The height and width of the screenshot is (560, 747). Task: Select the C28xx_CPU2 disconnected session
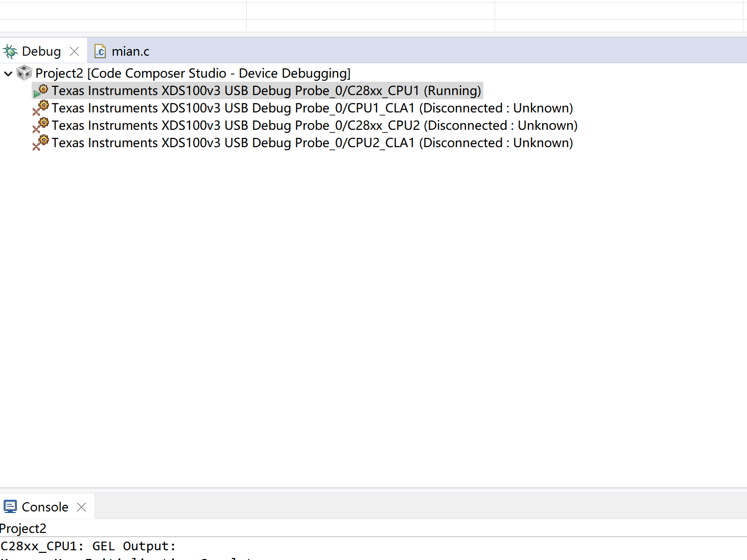point(255,125)
